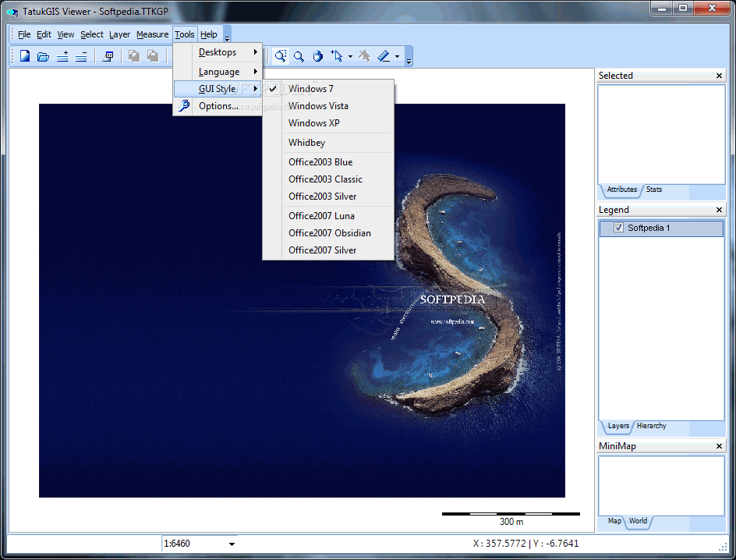The height and width of the screenshot is (560, 736).
Task: Click the New project icon
Action: (25, 56)
